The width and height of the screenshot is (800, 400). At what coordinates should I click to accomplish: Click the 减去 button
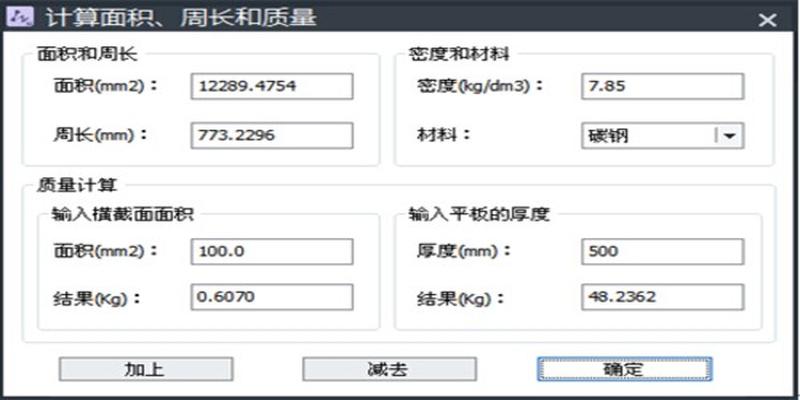pyautogui.click(x=389, y=369)
